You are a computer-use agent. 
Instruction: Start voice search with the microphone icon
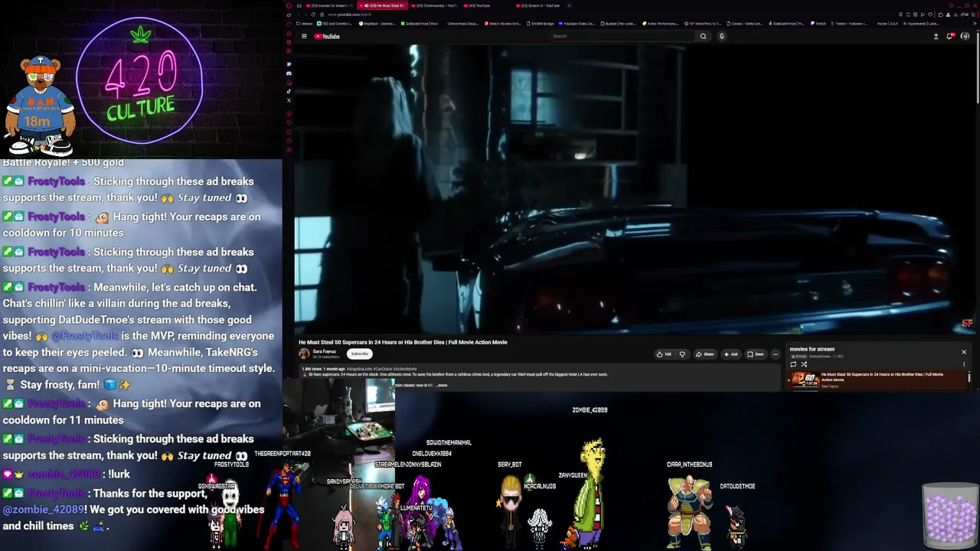[721, 36]
